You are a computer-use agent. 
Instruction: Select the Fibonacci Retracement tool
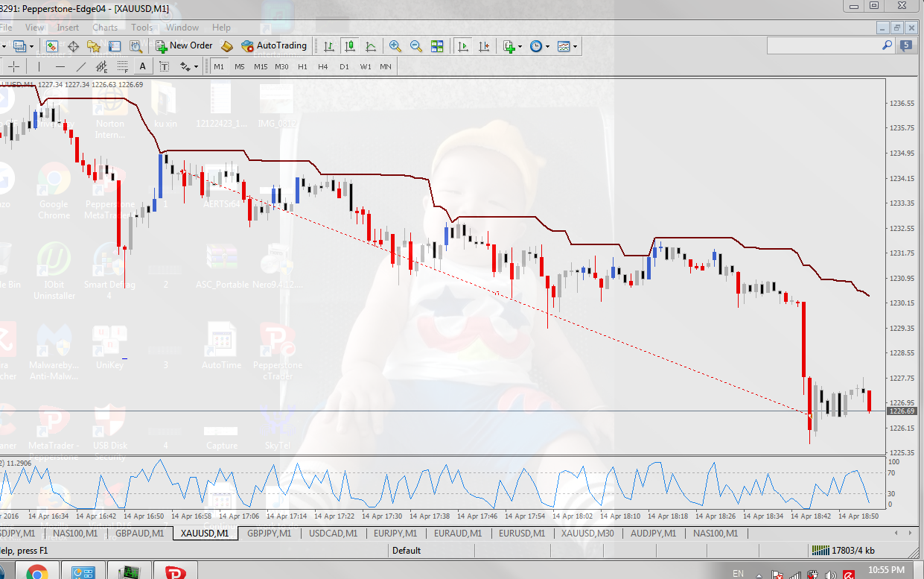122,66
